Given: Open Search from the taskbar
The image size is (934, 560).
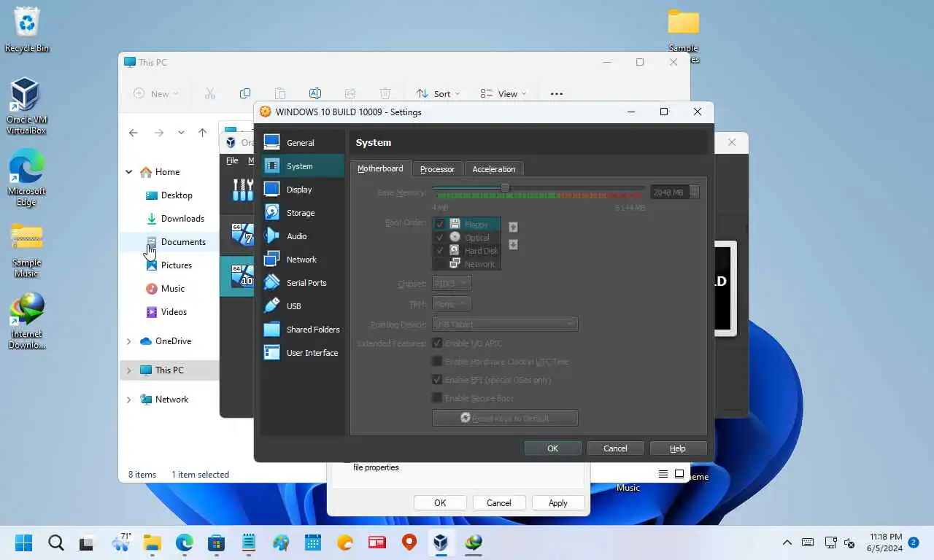Looking at the screenshot, I should point(55,542).
